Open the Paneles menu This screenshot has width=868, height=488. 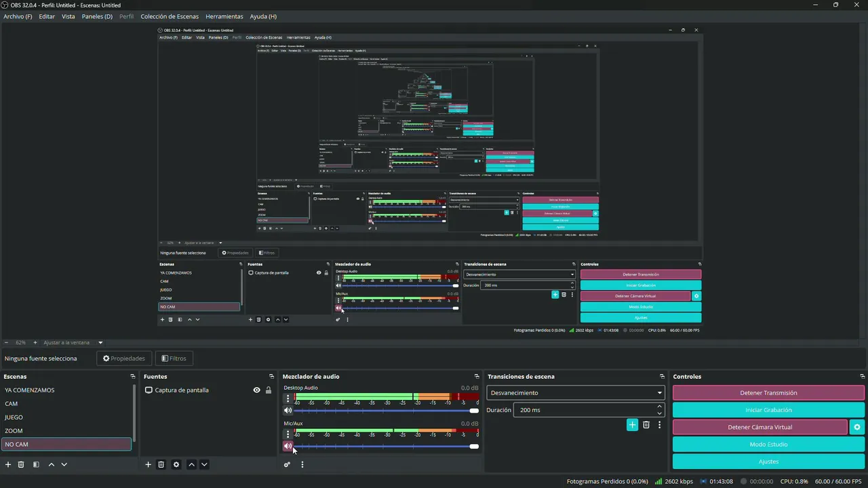97,16
